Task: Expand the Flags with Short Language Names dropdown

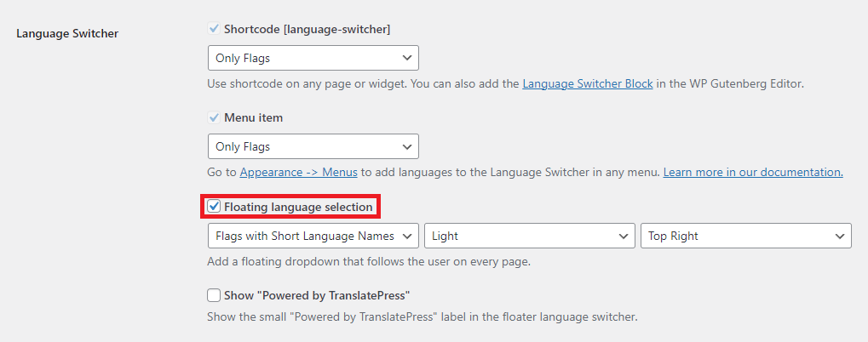Action: [313, 236]
